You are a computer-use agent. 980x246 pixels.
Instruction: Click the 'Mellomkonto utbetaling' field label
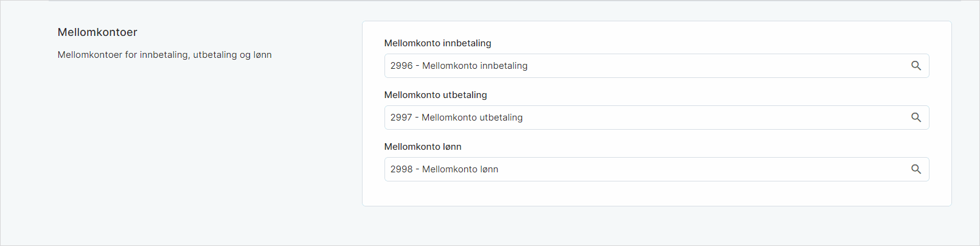[436, 95]
